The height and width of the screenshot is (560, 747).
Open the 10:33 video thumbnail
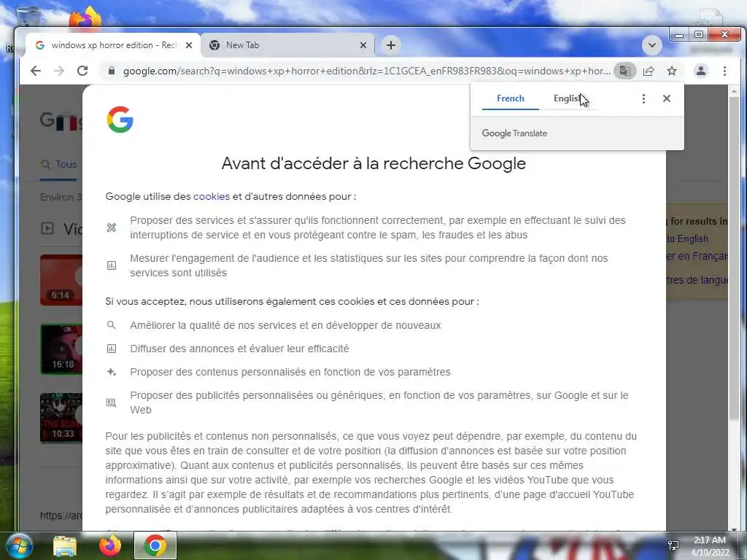[61, 419]
